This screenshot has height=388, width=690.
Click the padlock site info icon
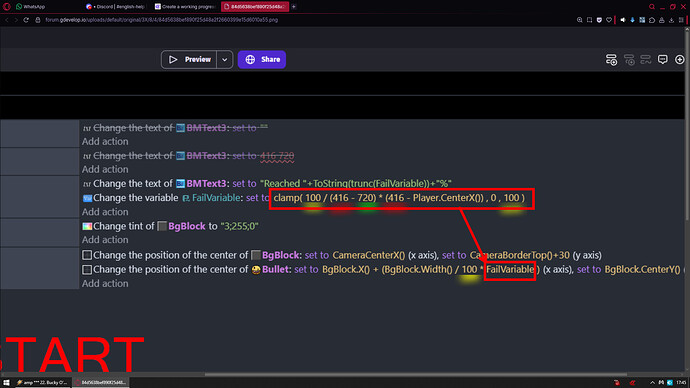[38, 20]
